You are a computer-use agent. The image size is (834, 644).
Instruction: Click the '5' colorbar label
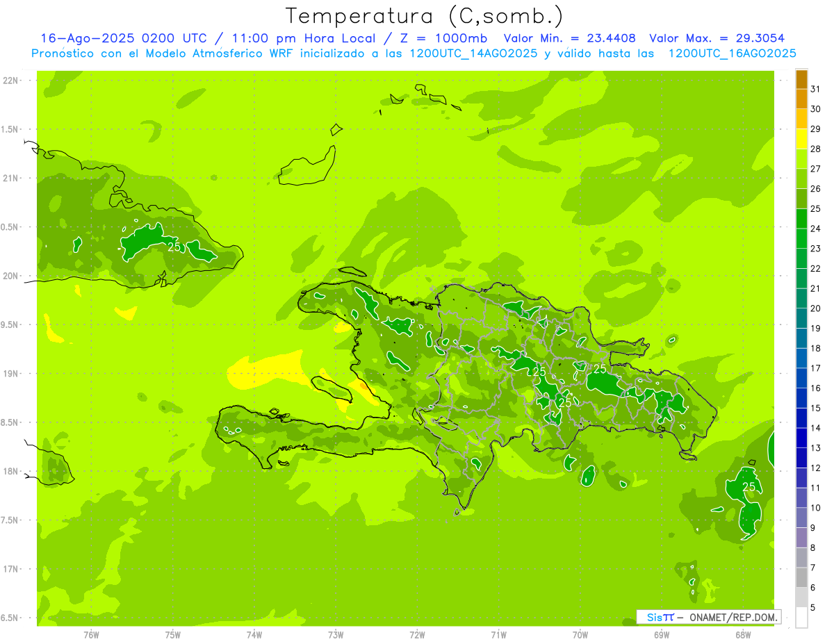click(x=812, y=608)
